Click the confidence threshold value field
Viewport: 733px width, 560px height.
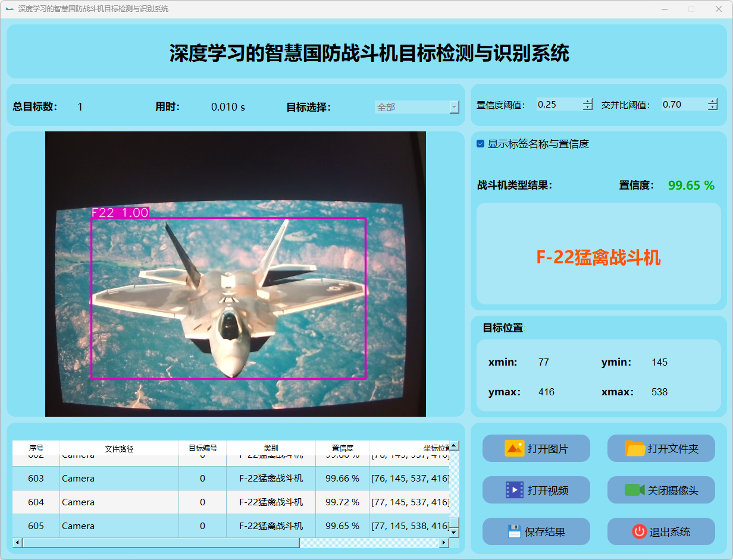point(558,105)
